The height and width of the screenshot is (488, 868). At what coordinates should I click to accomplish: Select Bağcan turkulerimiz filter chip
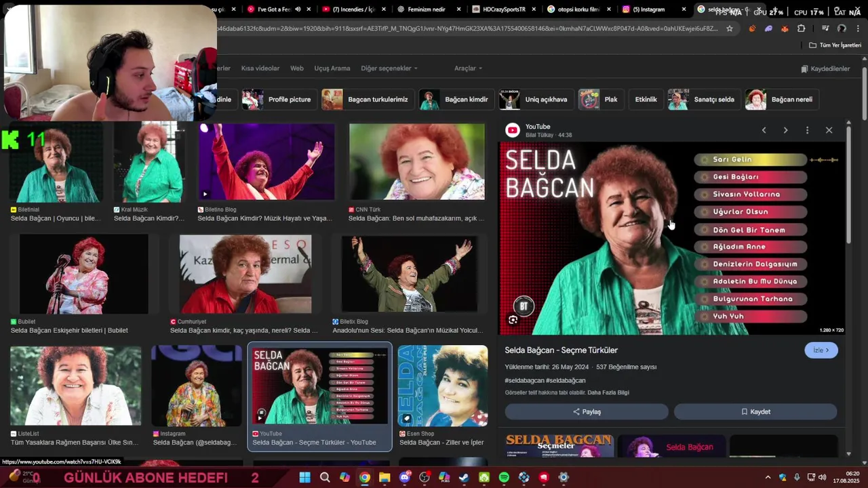tap(367, 99)
